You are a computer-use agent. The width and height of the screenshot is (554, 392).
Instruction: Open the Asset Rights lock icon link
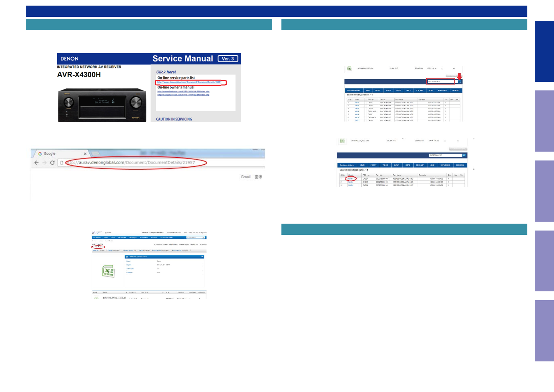pos(184,244)
